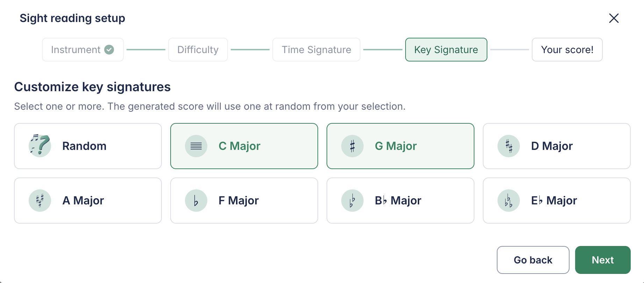Click the E♭ Major three flats icon
Screen dimensions: 644x283
(508, 201)
